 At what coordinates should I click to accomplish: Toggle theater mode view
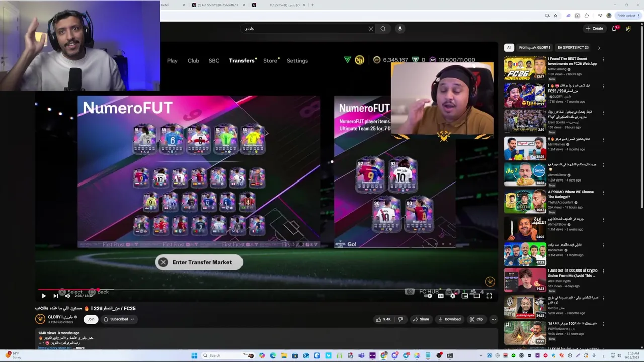click(477, 296)
